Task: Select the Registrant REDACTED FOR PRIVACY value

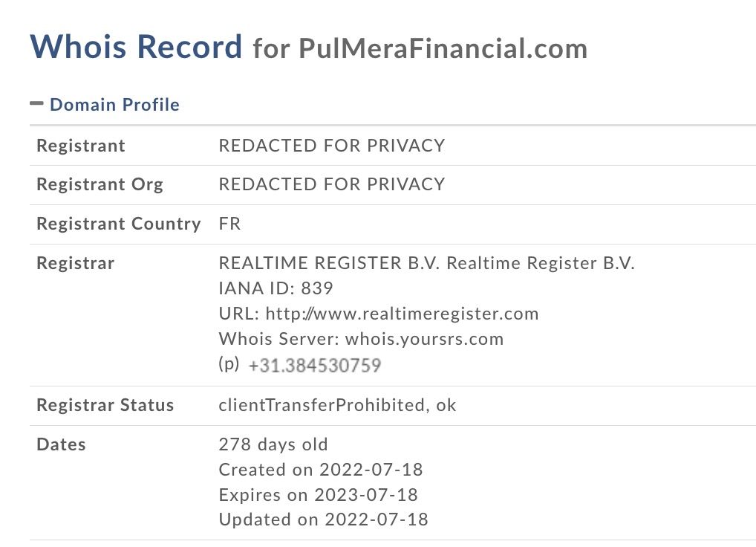Action: coord(332,145)
